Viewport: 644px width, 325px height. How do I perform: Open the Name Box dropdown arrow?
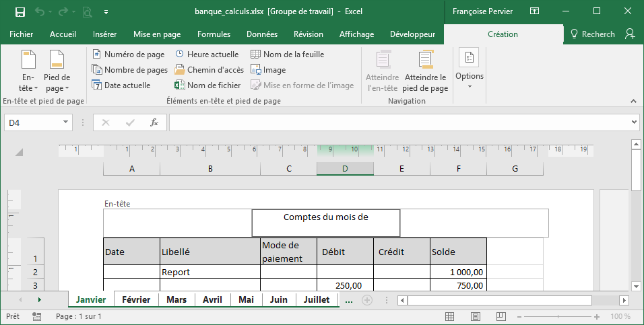tap(66, 122)
